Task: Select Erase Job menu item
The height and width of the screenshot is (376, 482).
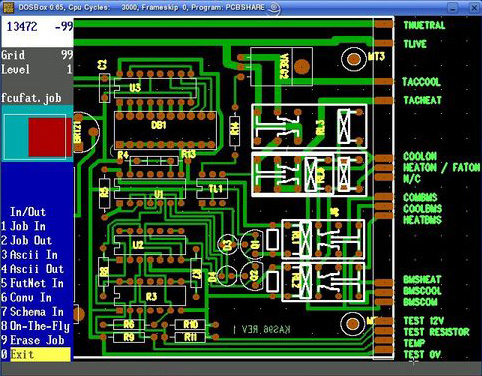Action: point(32,340)
